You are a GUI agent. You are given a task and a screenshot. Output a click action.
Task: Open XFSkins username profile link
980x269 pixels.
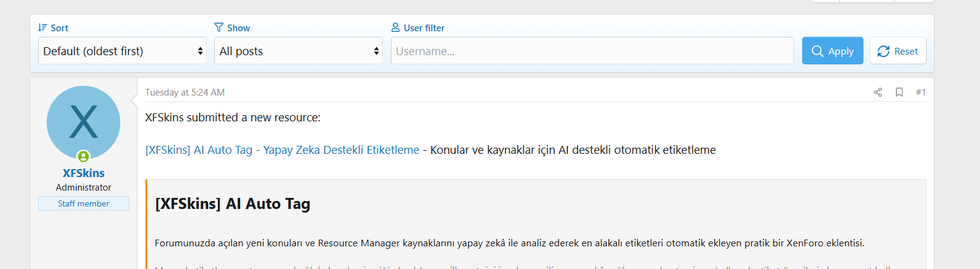click(83, 173)
